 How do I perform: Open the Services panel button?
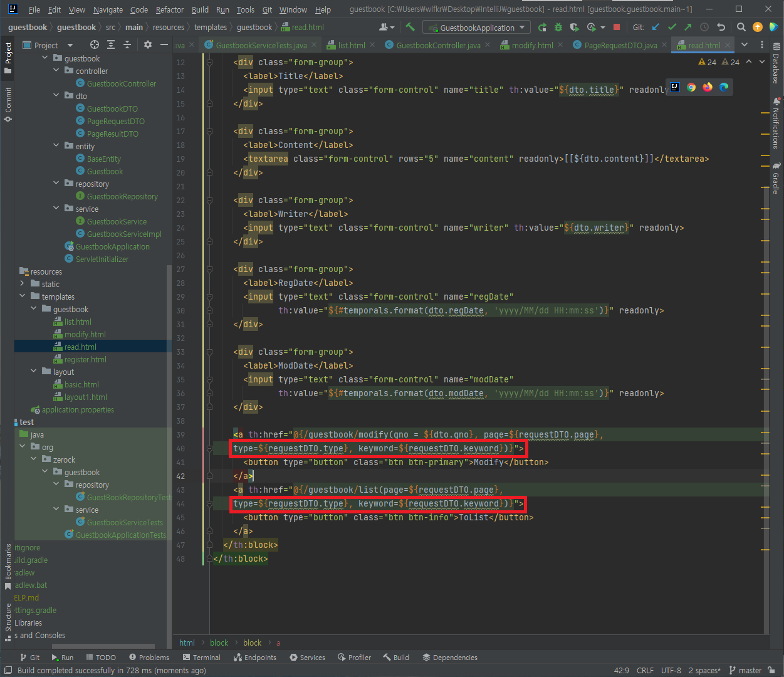(x=307, y=658)
